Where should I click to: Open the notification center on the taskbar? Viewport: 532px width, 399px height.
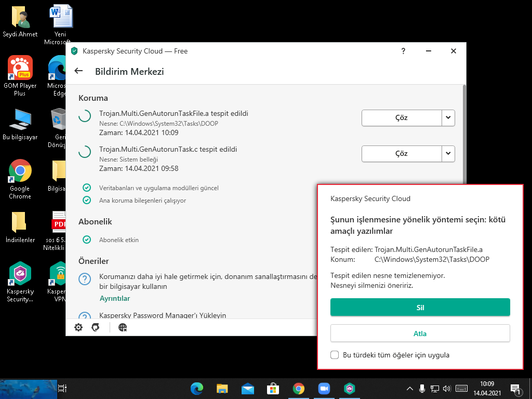[x=516, y=389]
